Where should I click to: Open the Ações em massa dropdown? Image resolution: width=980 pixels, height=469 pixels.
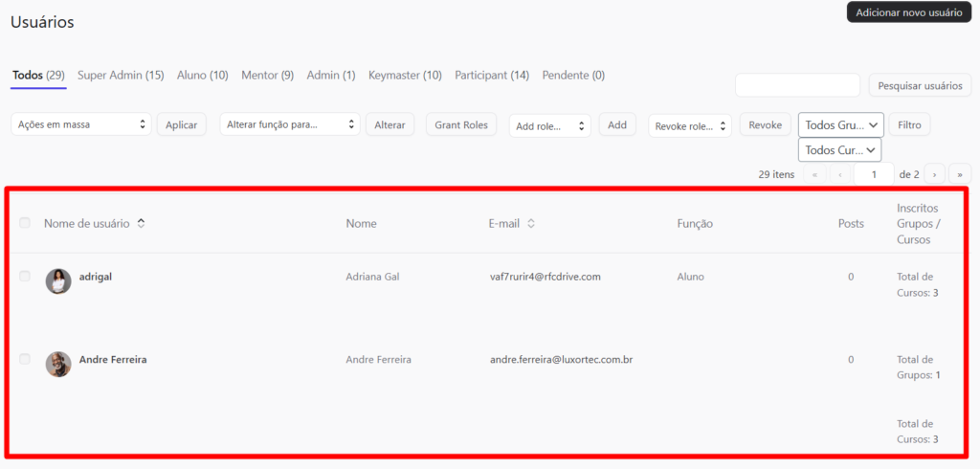81,124
